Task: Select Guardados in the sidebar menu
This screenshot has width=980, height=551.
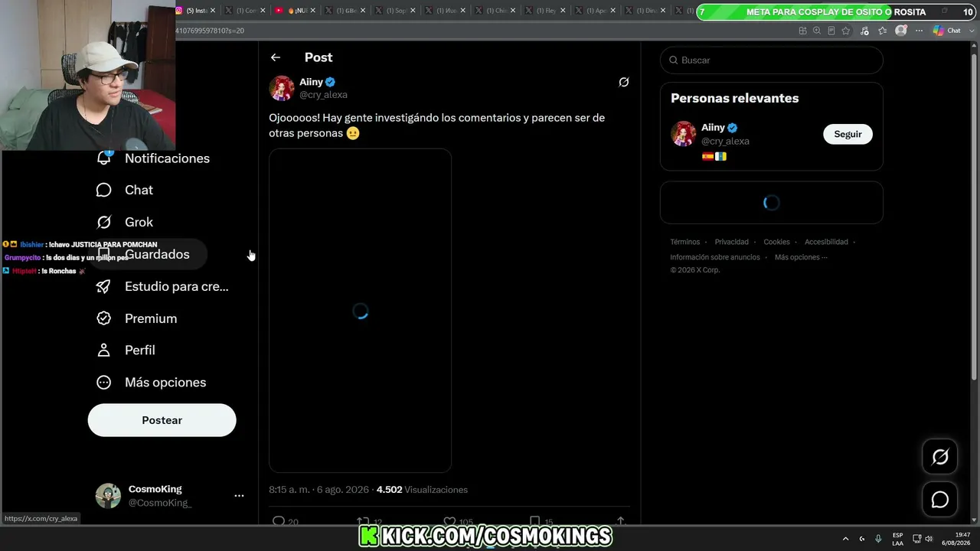Action: click(x=148, y=254)
